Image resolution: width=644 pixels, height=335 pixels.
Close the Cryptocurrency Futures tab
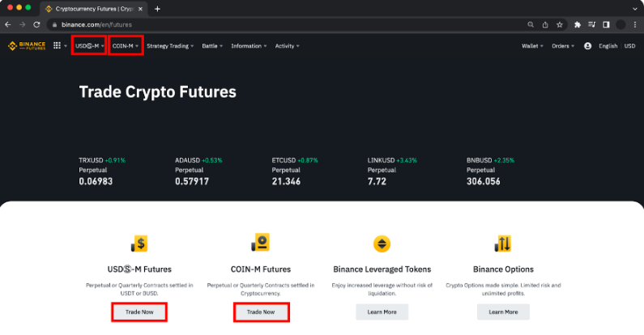pyautogui.click(x=140, y=9)
